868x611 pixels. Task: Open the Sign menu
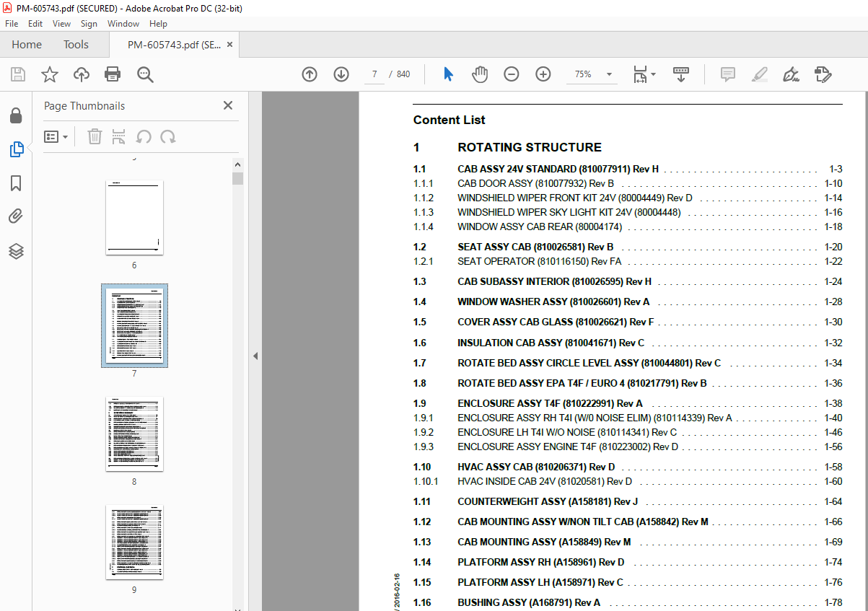89,23
